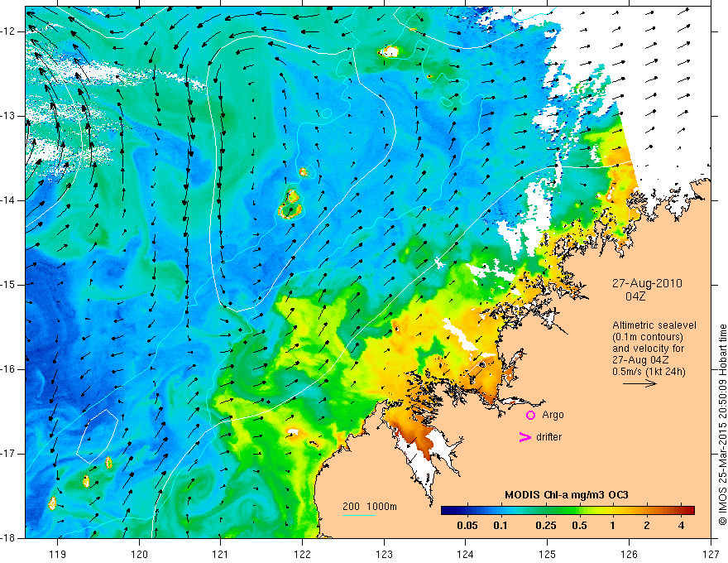Viewport: 728px width, 563px height.
Task: Click the velocity scale arrow under 0.5m/s
Action: coord(639,383)
